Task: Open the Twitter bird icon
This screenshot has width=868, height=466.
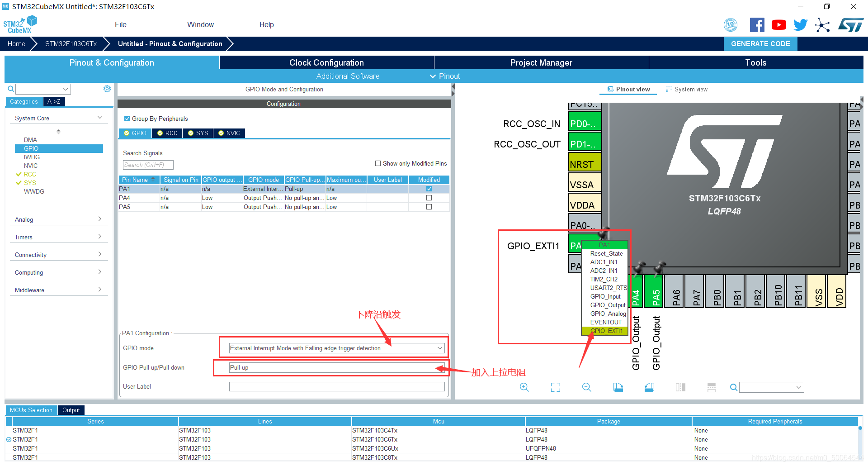Action: coord(800,25)
